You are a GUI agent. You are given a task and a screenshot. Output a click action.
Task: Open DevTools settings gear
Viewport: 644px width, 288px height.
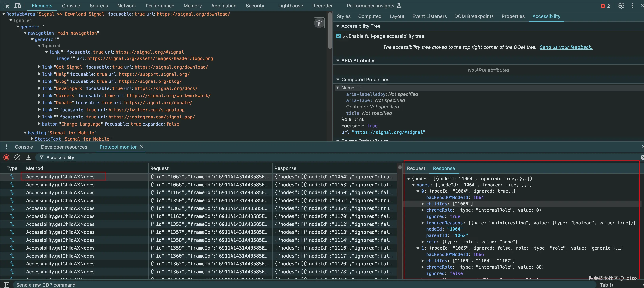tap(621, 6)
